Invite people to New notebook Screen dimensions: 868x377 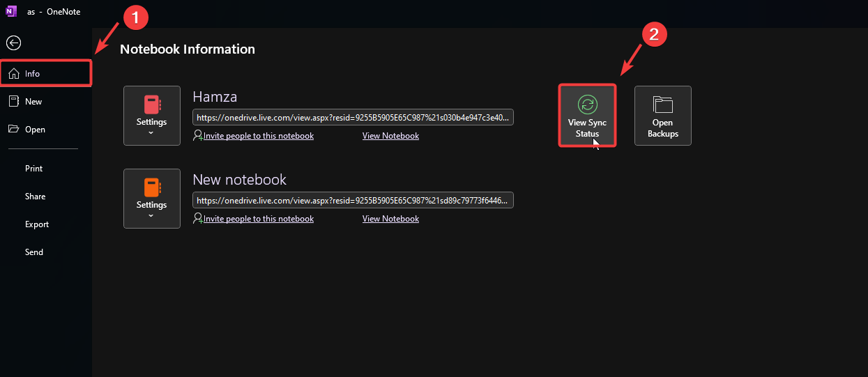(254, 219)
